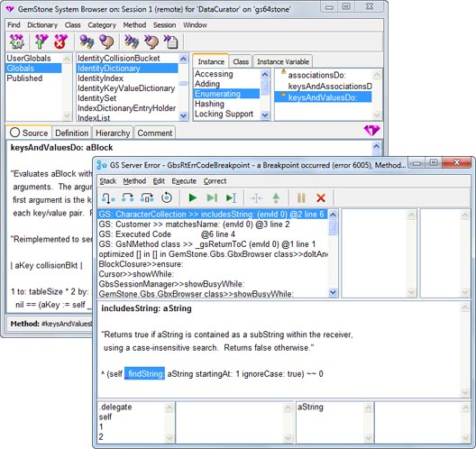Image resolution: width=476 pixels, height=449 pixels.
Task: Open the Class menu in System Browser
Action: 72,25
